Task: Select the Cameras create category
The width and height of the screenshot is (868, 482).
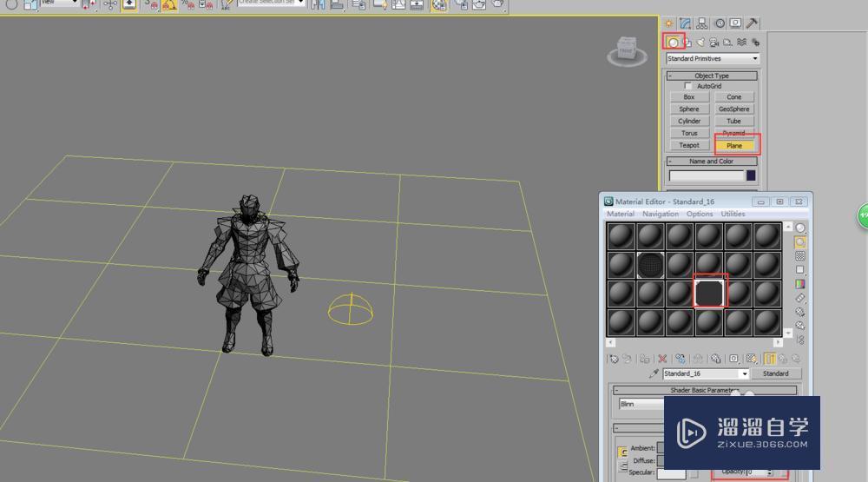Action: [714, 42]
